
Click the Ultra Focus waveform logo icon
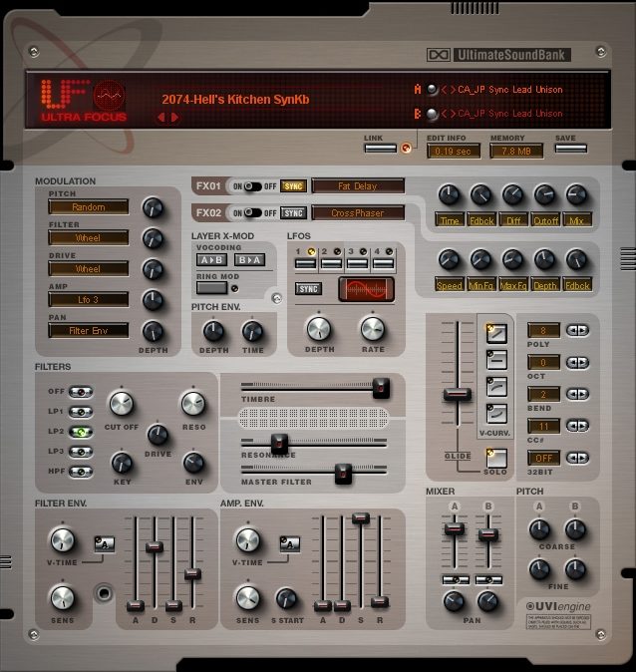click(x=109, y=95)
